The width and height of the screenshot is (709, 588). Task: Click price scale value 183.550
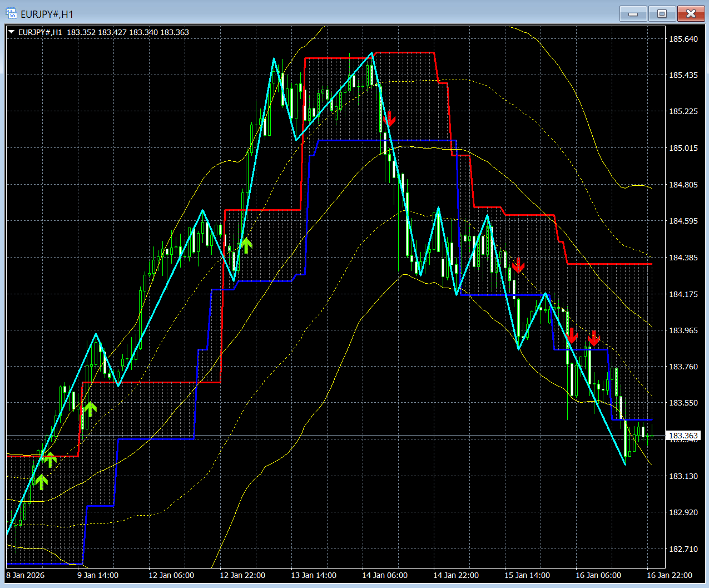683,403
